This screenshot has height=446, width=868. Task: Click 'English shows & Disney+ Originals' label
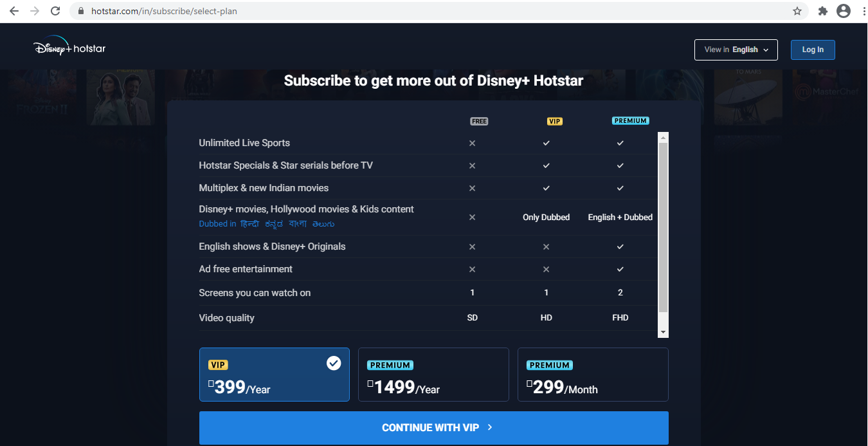pyautogui.click(x=272, y=246)
